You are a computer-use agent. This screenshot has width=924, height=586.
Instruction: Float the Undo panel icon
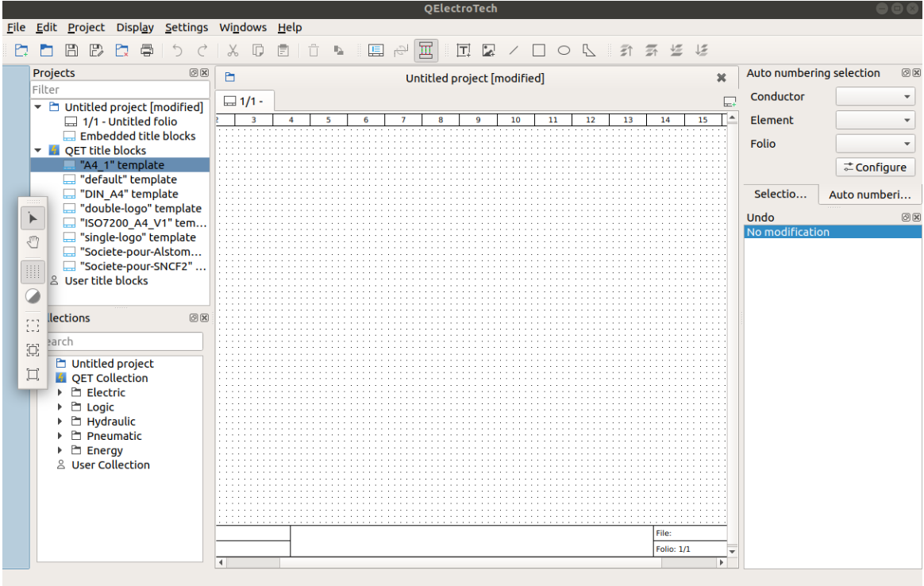(x=906, y=218)
